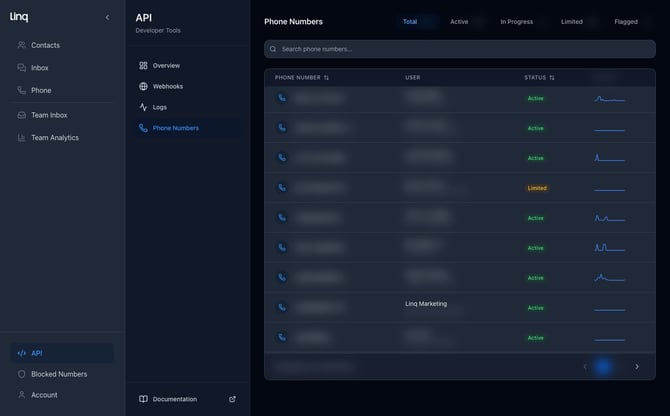Screen dimensions: 670x416
Task: Open the Phone section in sidebar
Action: pos(40,90)
